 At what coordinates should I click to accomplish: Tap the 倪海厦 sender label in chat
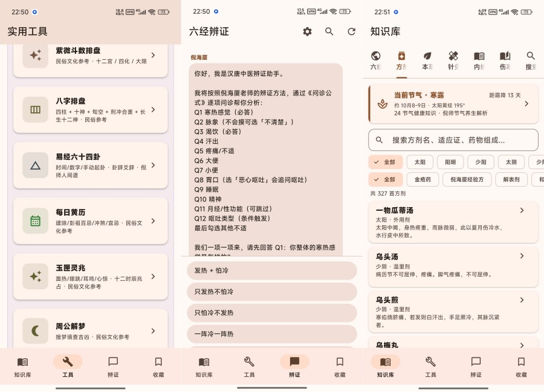(199, 57)
